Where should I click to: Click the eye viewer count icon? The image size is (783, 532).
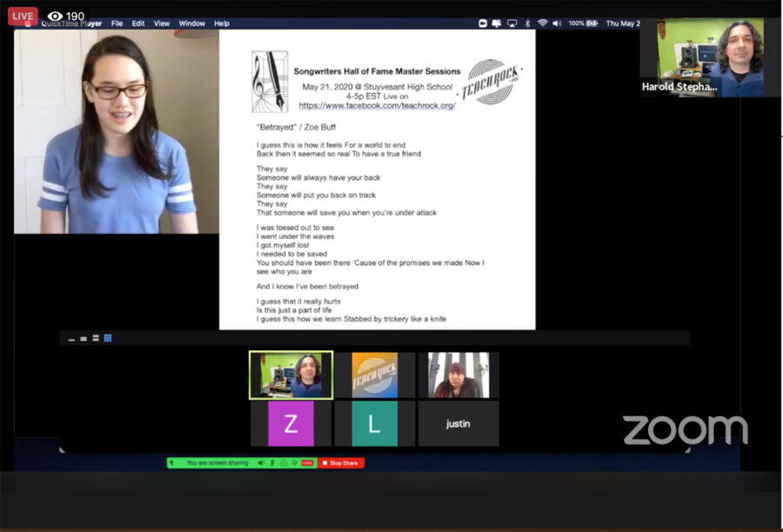click(x=55, y=17)
